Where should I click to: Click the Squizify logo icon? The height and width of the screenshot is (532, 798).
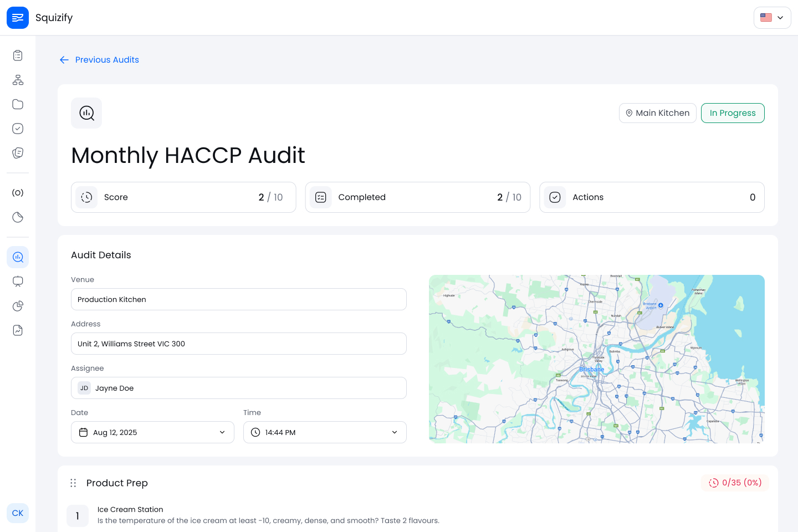tap(18, 18)
